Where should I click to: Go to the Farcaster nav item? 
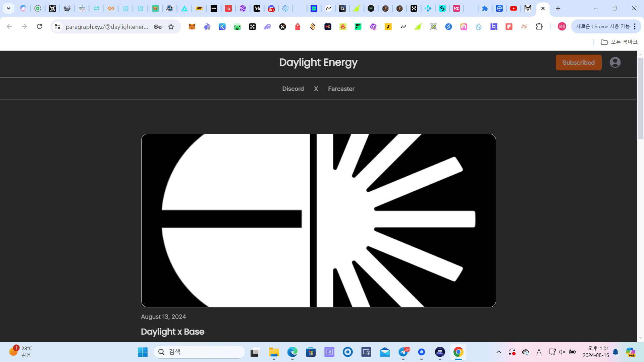tap(341, 89)
